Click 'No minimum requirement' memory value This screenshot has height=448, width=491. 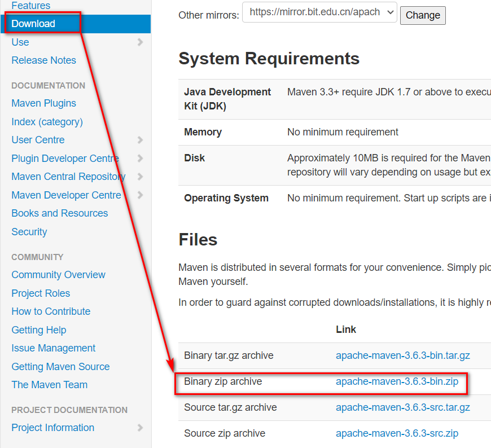point(343,132)
